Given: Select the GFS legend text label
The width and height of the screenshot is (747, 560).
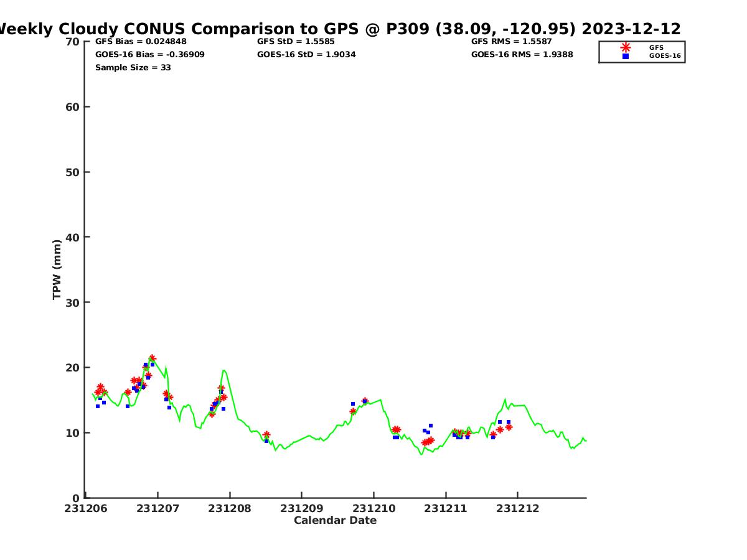Looking at the screenshot, I should pos(656,47).
